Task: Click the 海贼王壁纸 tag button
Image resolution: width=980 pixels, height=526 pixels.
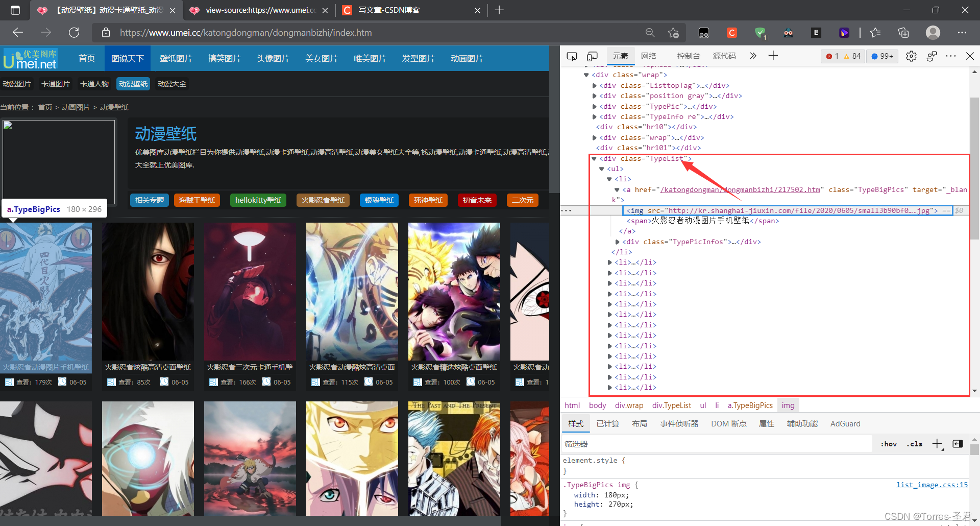Action: click(x=197, y=200)
